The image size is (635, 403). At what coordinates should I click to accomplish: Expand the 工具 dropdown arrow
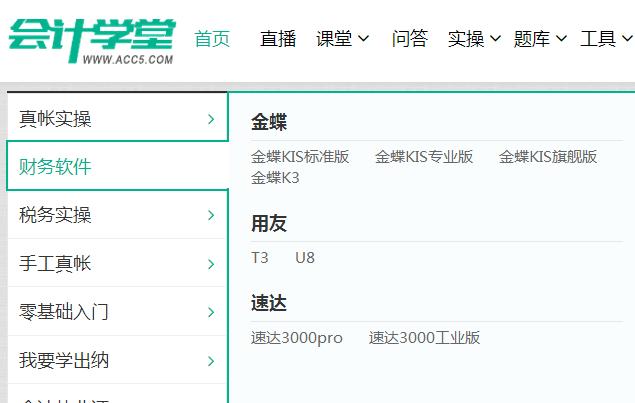pos(627,39)
